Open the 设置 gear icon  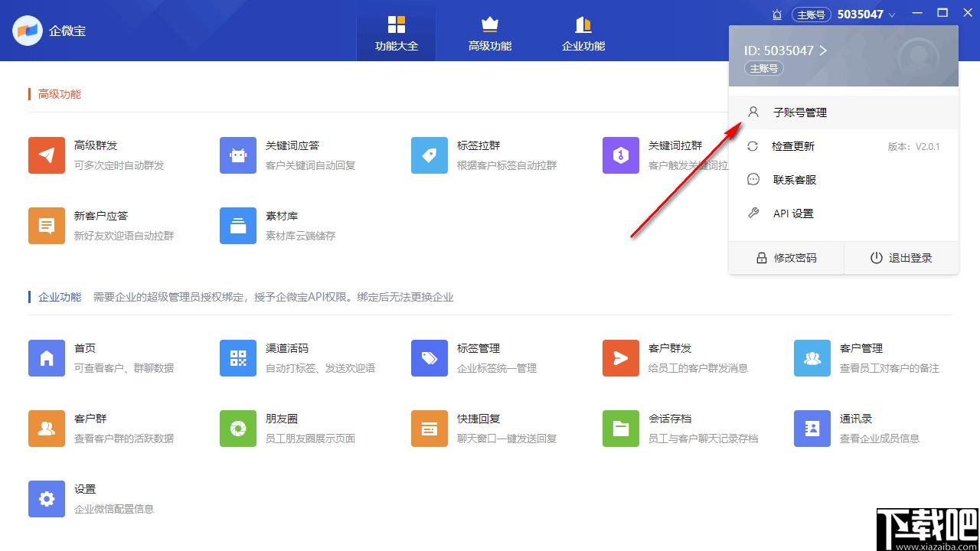click(x=47, y=499)
